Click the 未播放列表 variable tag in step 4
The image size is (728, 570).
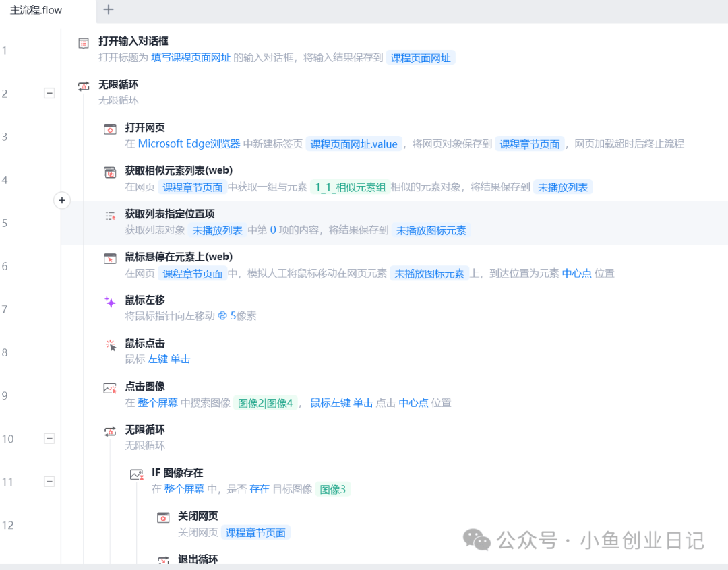(x=562, y=187)
